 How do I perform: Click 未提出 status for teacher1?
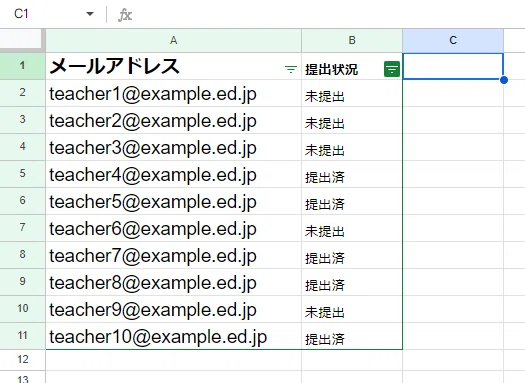coord(352,93)
